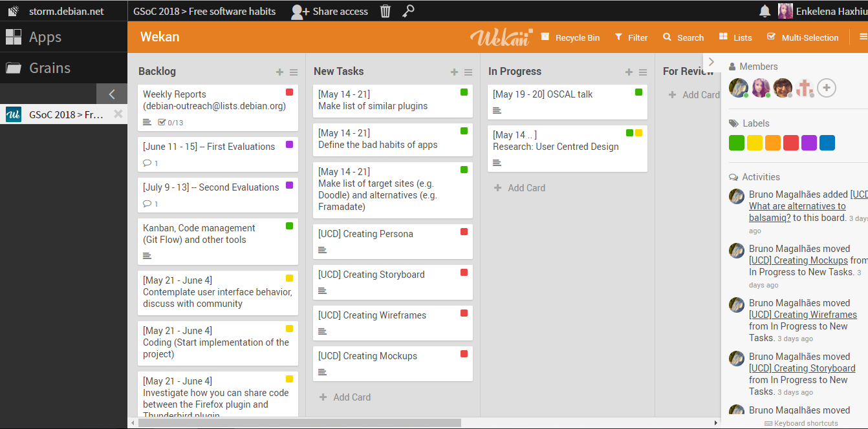Open the New Tasks list menu
The width and height of the screenshot is (868, 429).
point(468,72)
